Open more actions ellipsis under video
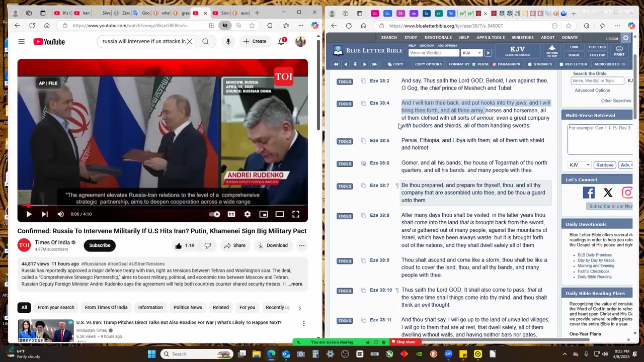The height and width of the screenshot is (362, 644). click(x=302, y=245)
